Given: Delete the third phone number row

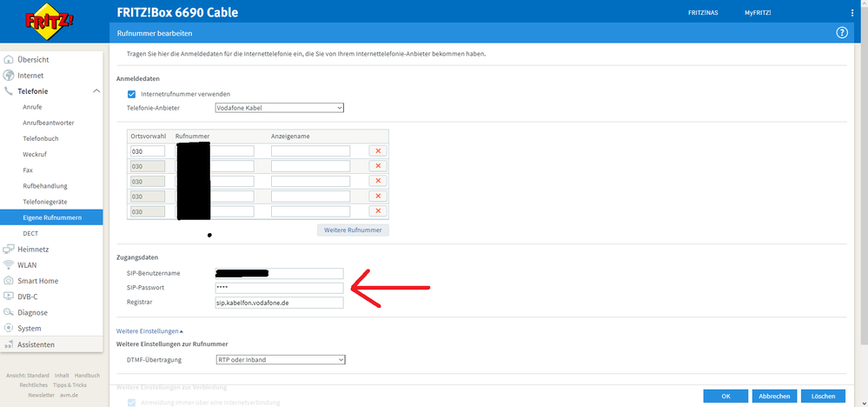Looking at the screenshot, I should (378, 181).
